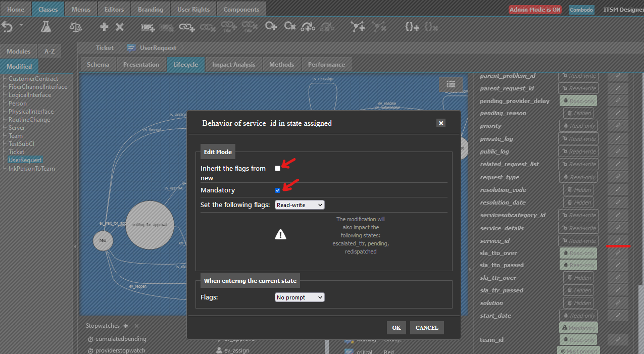Click the add field icon in toolbar
Screen dimensions: 644x354
click(x=147, y=27)
